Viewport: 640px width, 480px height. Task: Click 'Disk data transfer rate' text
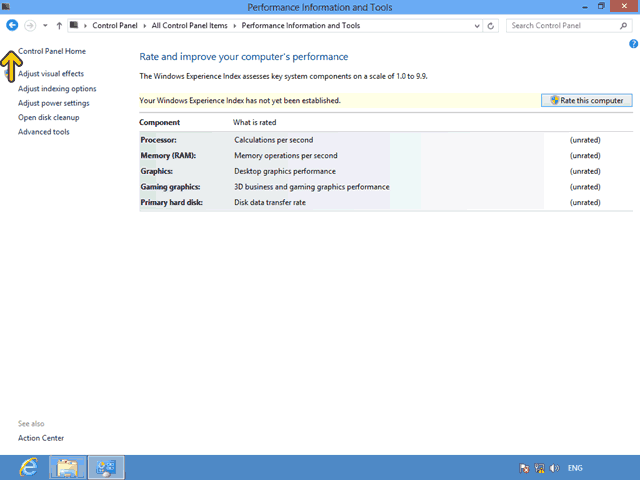click(270, 202)
